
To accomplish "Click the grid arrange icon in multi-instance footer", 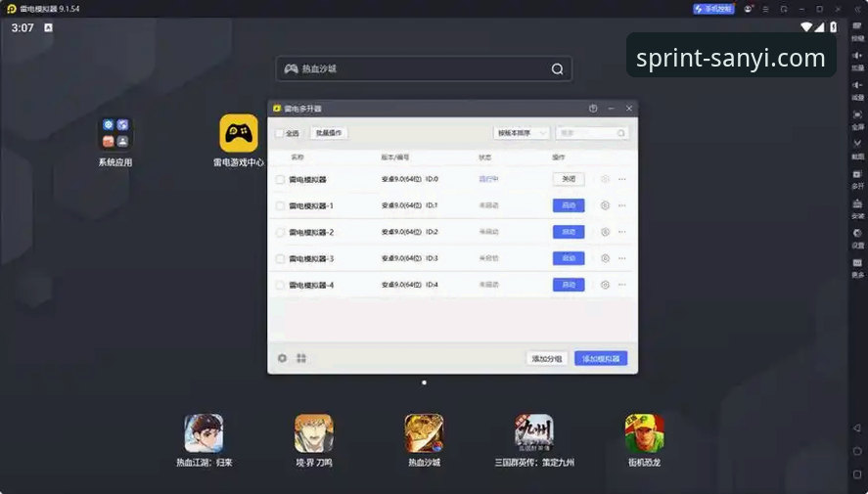I will 301,358.
